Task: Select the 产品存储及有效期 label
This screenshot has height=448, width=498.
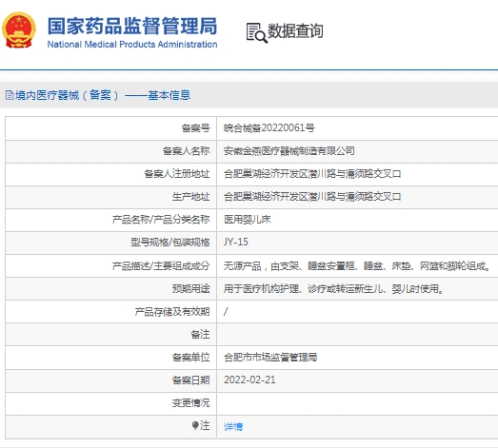Action: tap(172, 312)
